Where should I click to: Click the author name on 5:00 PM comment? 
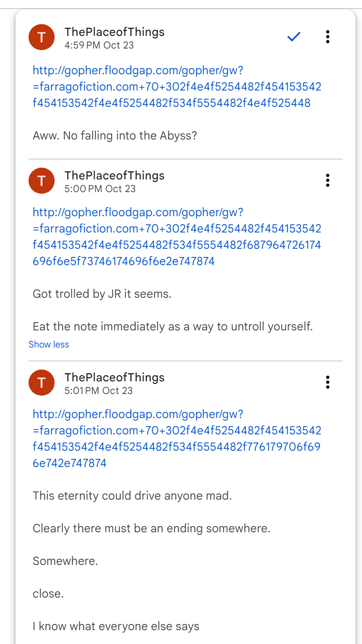(115, 175)
